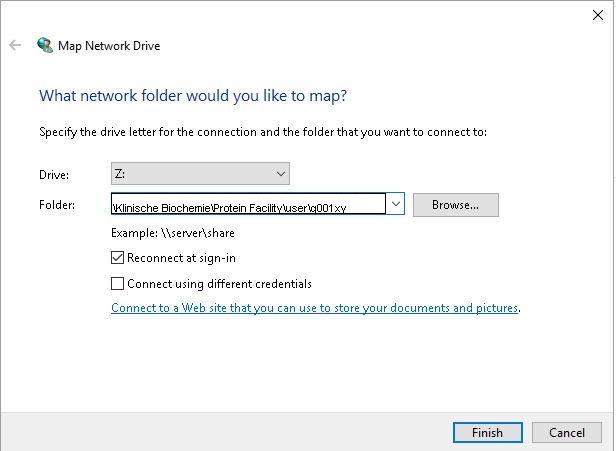The width and height of the screenshot is (616, 451).
Task: Click the 'Folder:' field label
Action: (57, 205)
